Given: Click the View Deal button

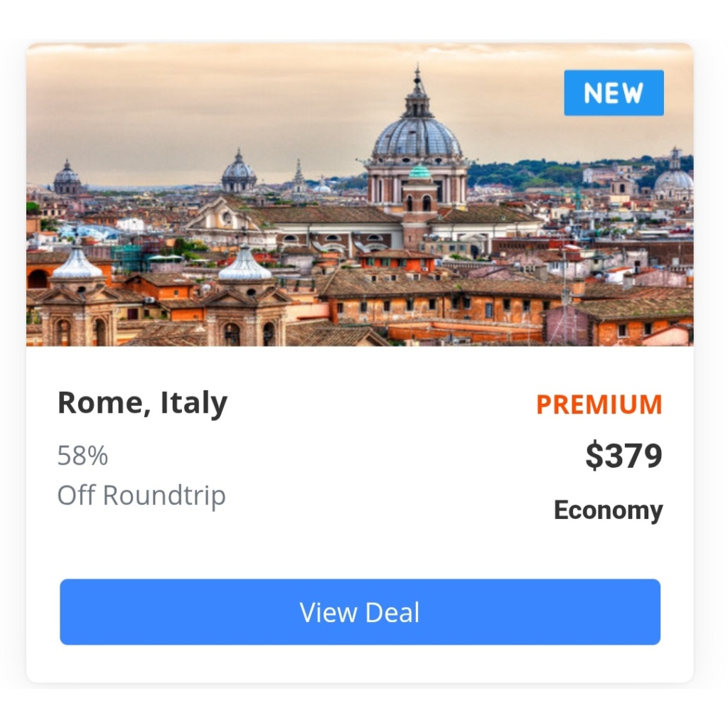Looking at the screenshot, I should (360, 611).
